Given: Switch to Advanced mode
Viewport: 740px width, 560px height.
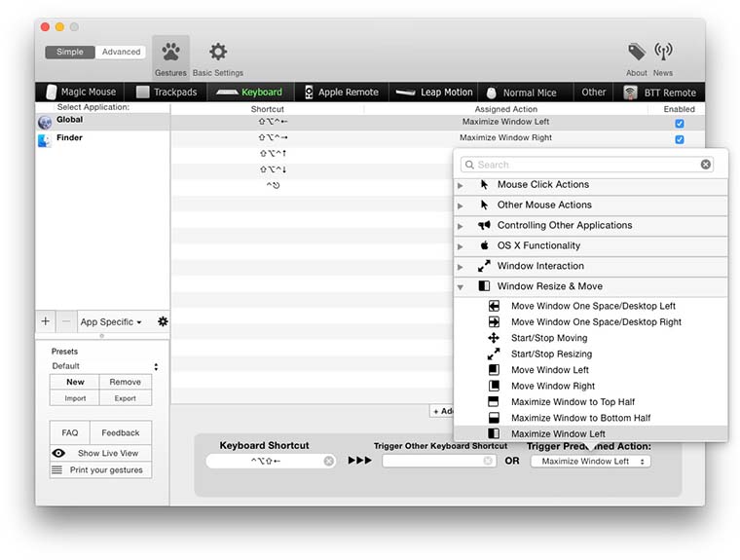Looking at the screenshot, I should tap(121, 52).
